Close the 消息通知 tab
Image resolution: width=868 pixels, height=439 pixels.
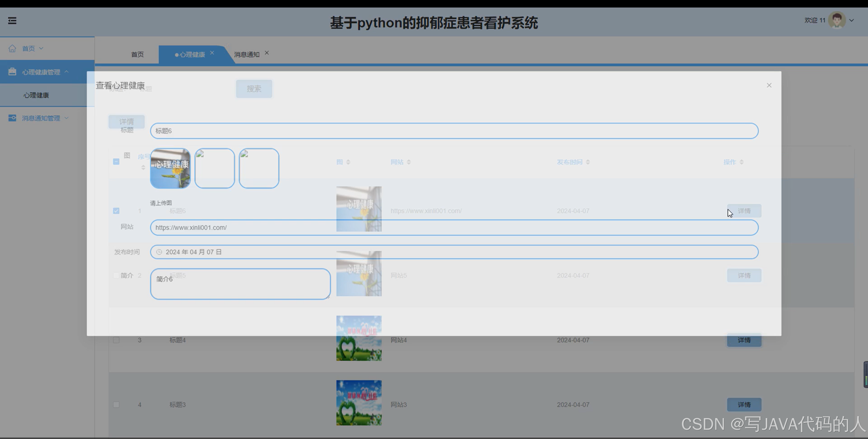click(267, 53)
